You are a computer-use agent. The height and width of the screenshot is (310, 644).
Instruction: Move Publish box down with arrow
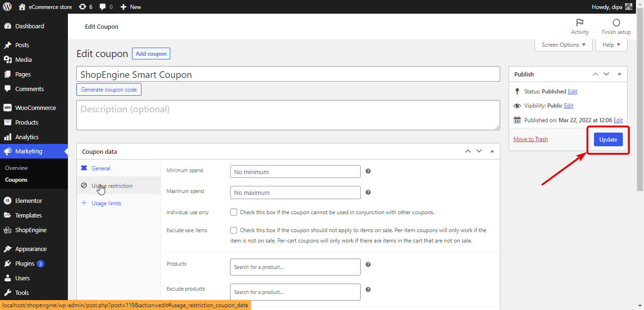pos(607,74)
